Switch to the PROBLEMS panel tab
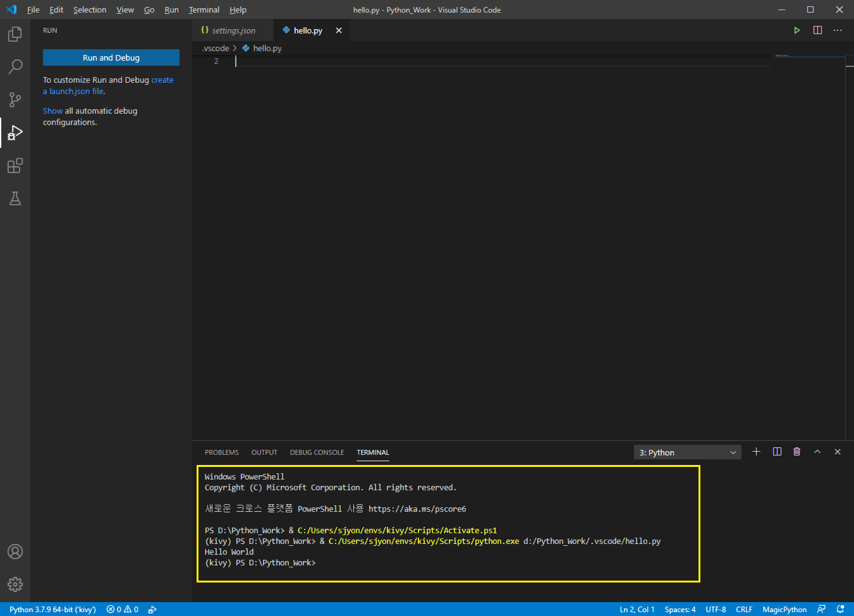 [x=222, y=452]
